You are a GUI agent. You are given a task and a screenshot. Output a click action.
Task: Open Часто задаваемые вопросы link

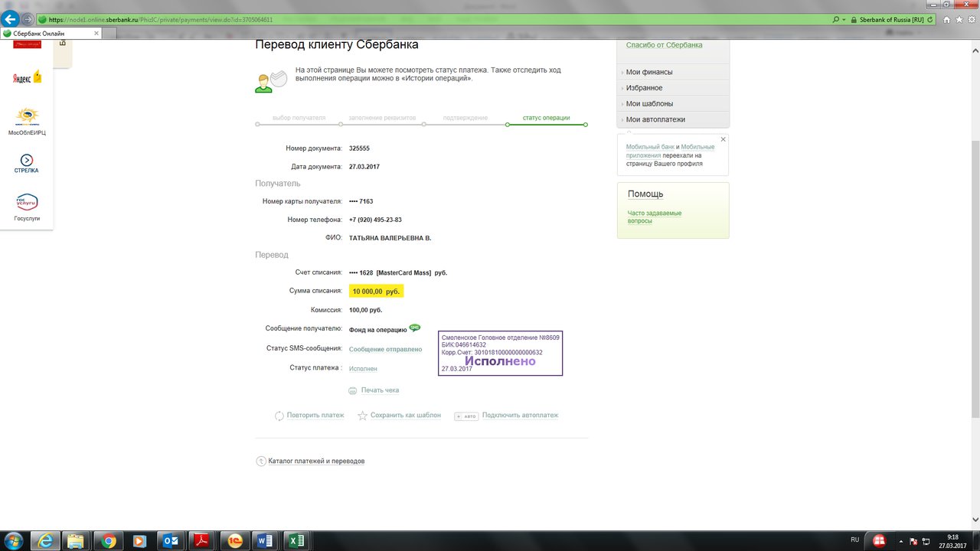pyautogui.click(x=655, y=217)
